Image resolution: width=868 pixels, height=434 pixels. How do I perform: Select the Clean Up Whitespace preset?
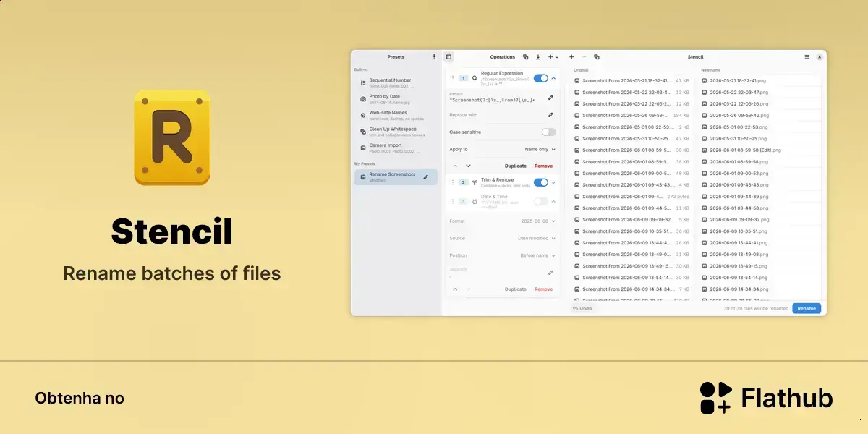tap(396, 131)
